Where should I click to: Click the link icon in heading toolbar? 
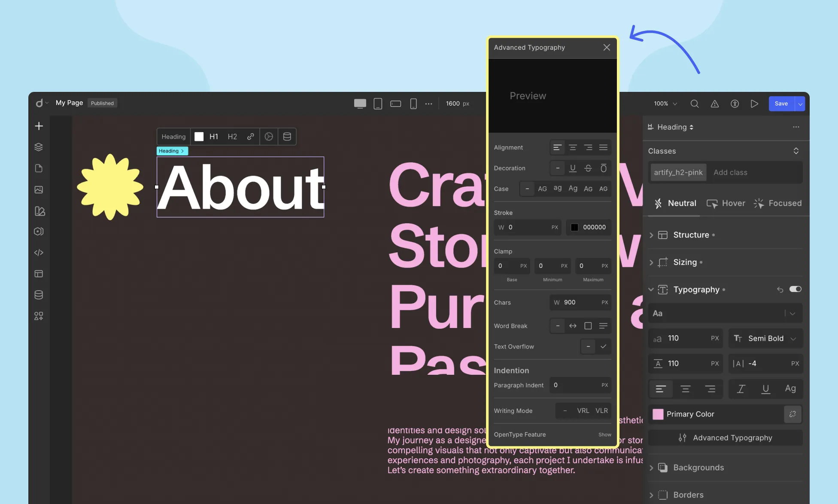(x=250, y=137)
